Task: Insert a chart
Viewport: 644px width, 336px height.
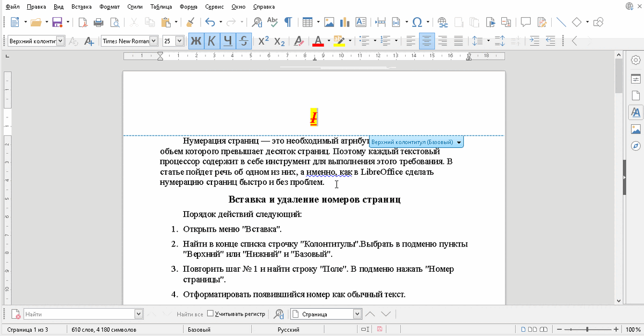Action: [x=345, y=23]
